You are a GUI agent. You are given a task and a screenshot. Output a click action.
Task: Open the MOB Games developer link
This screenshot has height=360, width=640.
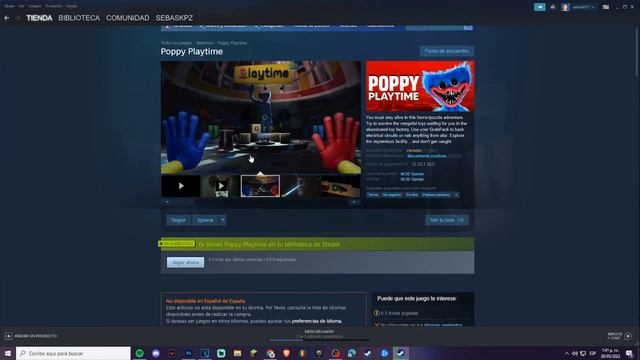pyautogui.click(x=412, y=174)
